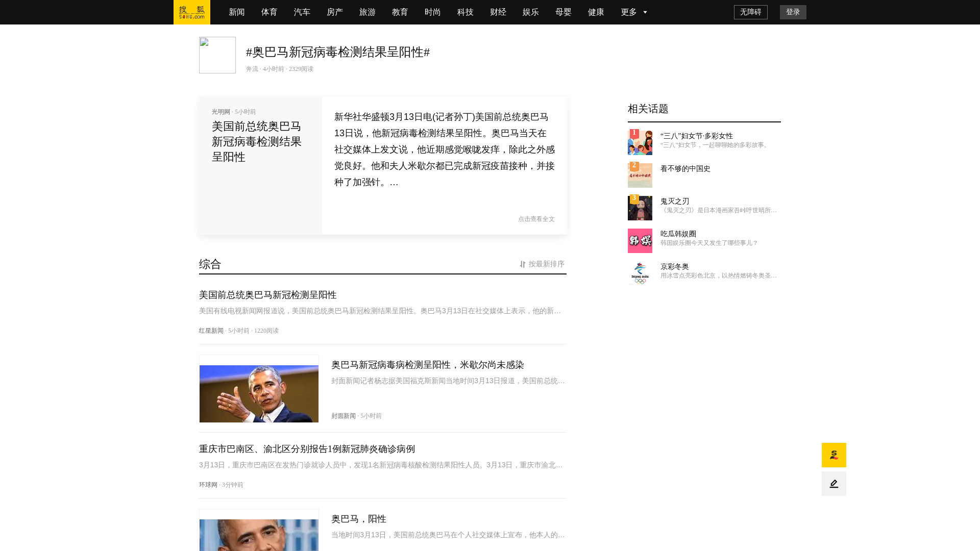Open the 科技 channel
Viewport: 980px width, 551px height.
[465, 12]
